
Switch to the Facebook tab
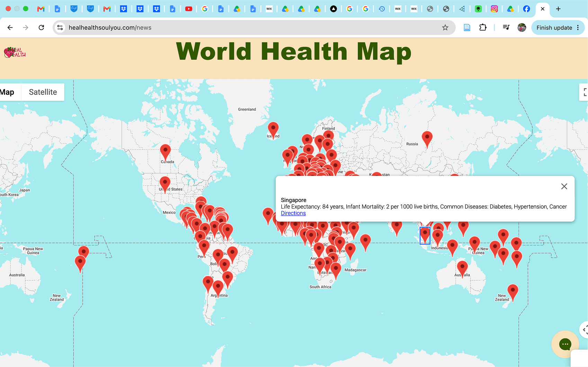526,9
